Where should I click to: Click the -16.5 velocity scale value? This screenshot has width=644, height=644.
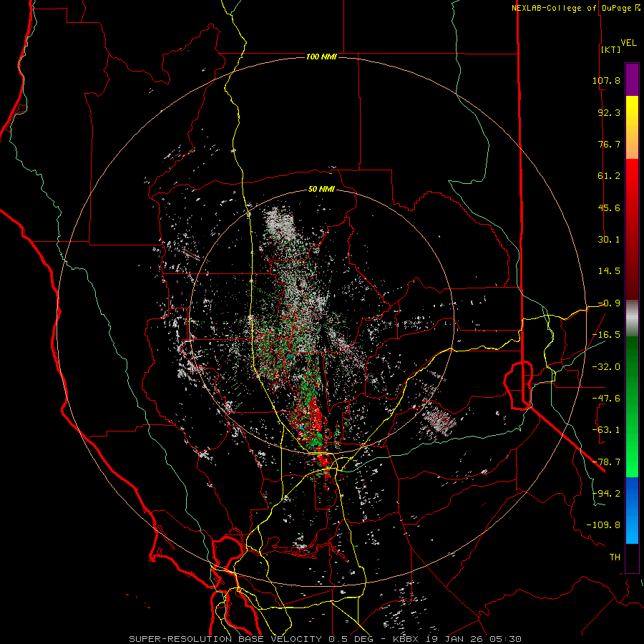pos(606,335)
